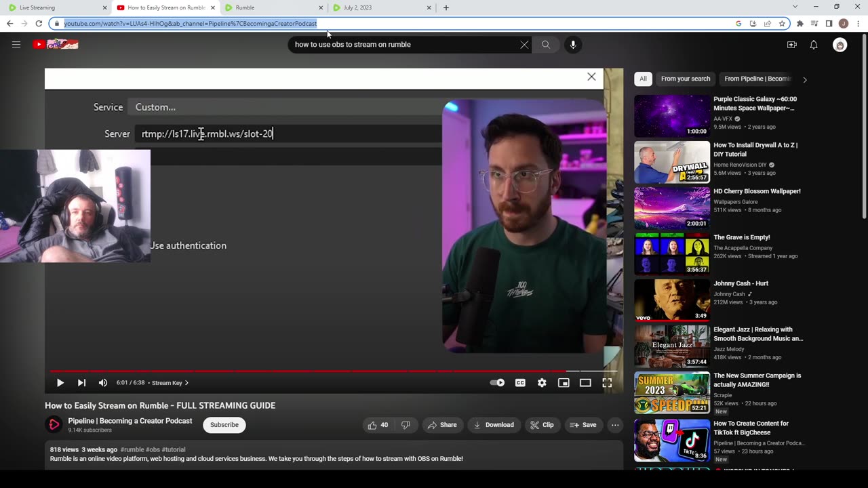The height and width of the screenshot is (488, 868).
Task: Open Pipeline | Becoming a Creator Podcast channel
Action: [130, 421]
